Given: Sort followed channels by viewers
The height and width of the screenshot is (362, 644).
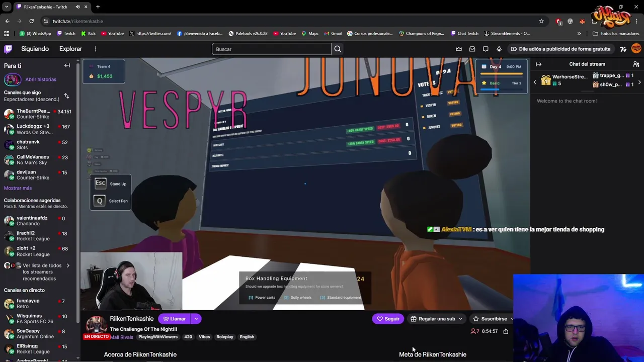Looking at the screenshot, I should [x=66, y=96].
